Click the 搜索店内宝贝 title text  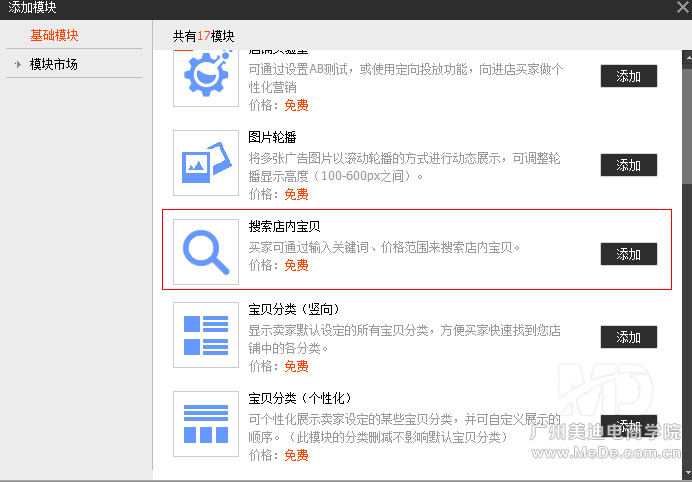coord(284,226)
